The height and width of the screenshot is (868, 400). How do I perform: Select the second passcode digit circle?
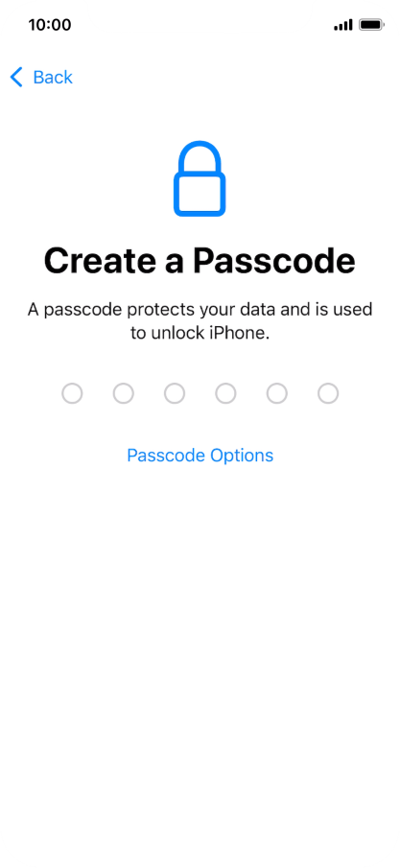[x=123, y=393]
